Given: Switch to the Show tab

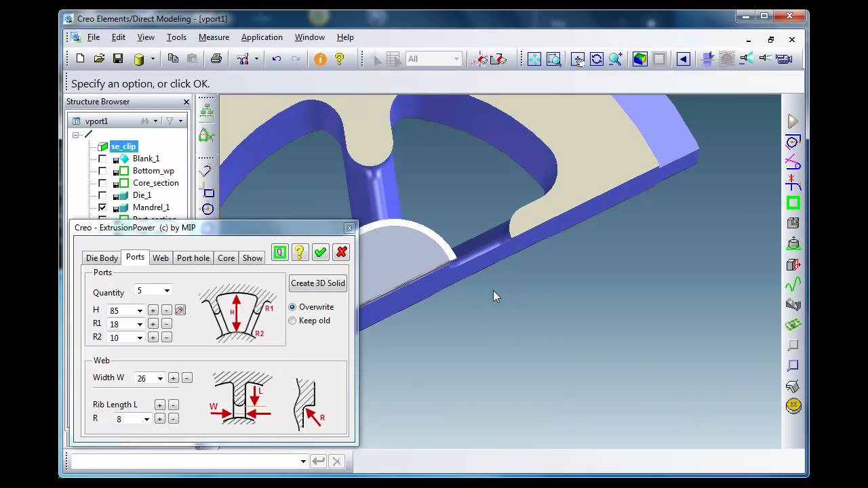Looking at the screenshot, I should (x=252, y=258).
